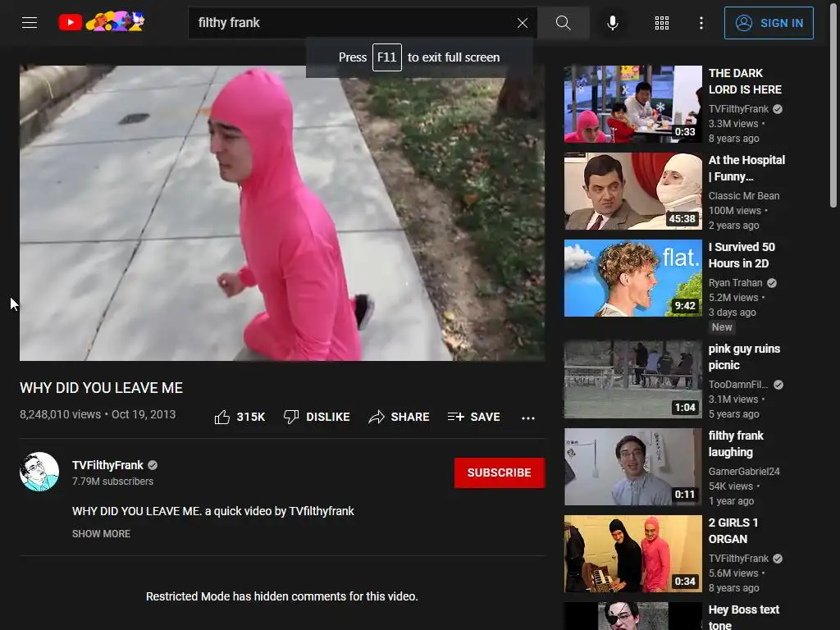
Task: Click the New badge on Ryan Trahan video
Action: click(x=722, y=326)
